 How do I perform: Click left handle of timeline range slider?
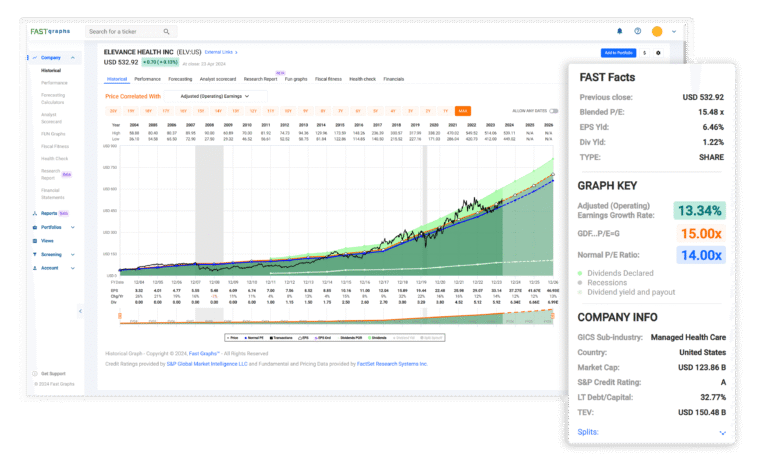pos(120,316)
